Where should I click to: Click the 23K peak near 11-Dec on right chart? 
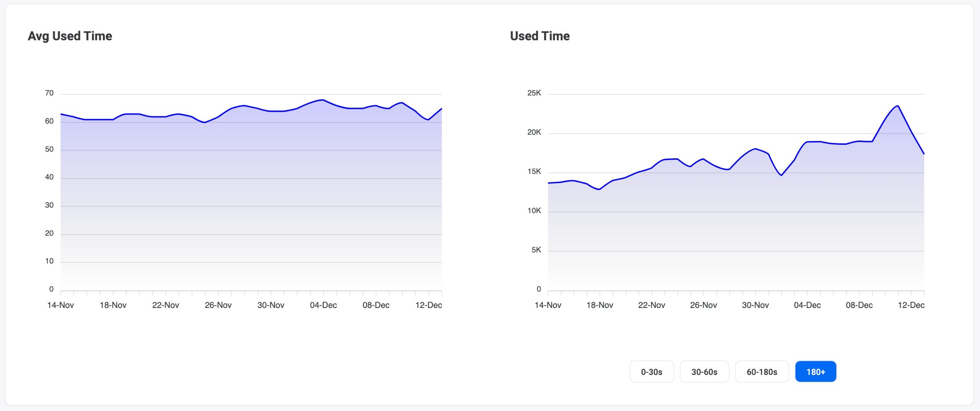[897, 106]
